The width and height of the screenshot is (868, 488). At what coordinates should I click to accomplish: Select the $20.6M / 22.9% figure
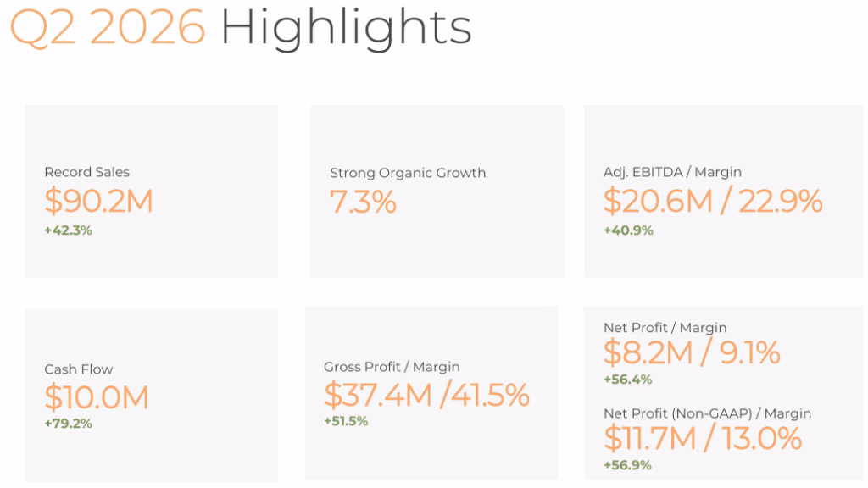tap(713, 200)
